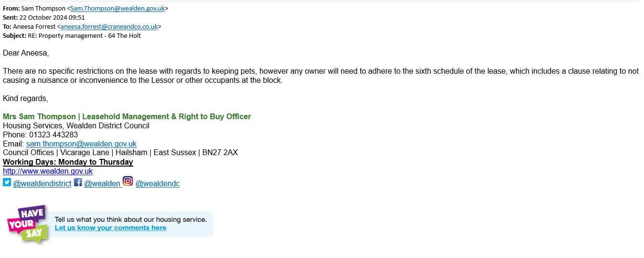Image resolution: width=644 pixels, height=258 pixels.
Task: Open the @wealdenc Instagram handle link
Action: (x=158, y=183)
